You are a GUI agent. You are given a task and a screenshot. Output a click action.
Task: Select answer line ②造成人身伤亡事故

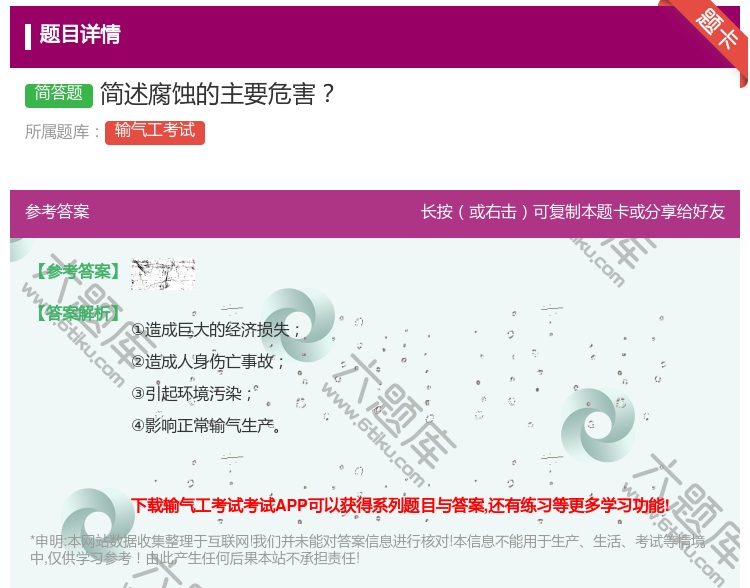(208, 362)
